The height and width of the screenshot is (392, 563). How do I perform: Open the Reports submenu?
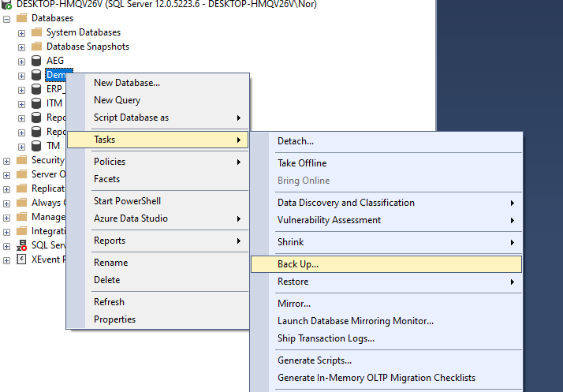(110, 241)
